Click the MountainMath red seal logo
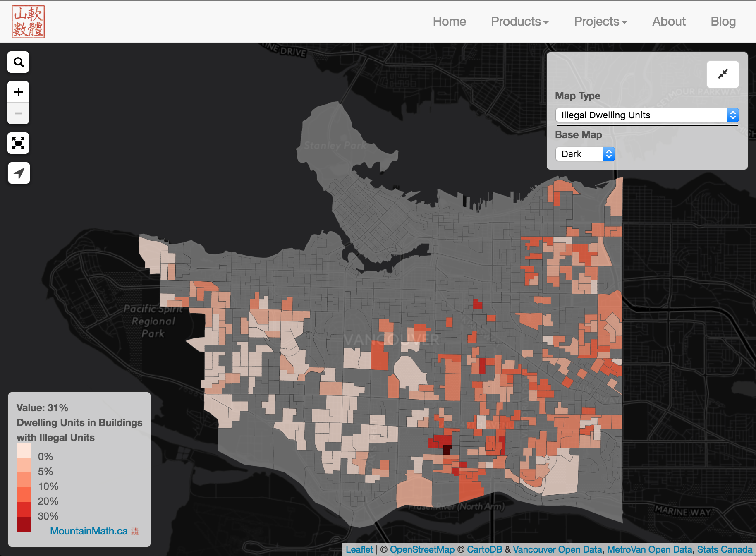Viewport: 756px width, 556px height. click(28, 22)
